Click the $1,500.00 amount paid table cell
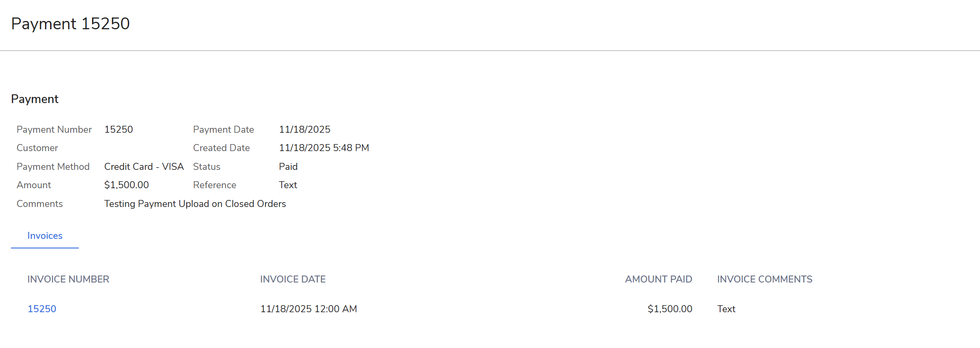 coord(669,309)
